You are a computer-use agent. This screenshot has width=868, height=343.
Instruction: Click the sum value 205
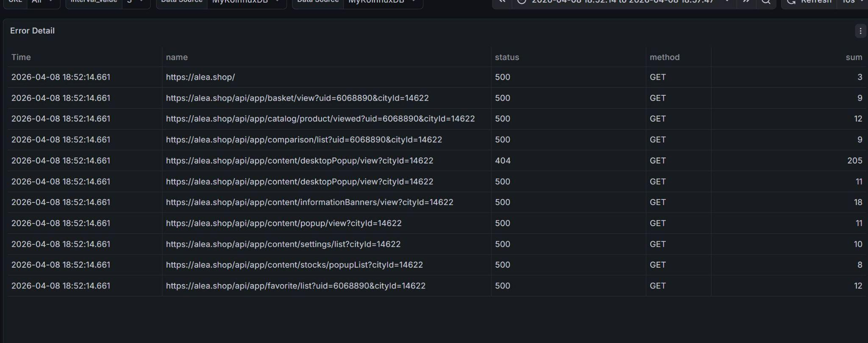855,160
